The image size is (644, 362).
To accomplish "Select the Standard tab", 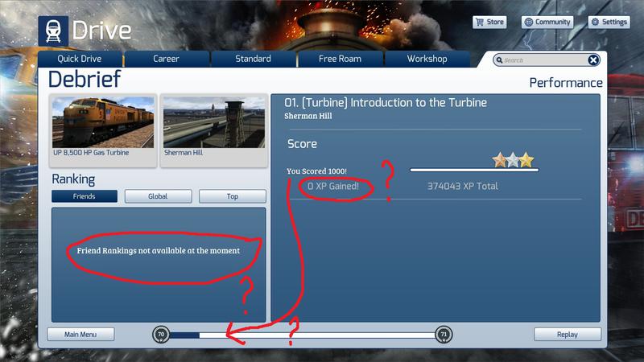I will pos(254,59).
